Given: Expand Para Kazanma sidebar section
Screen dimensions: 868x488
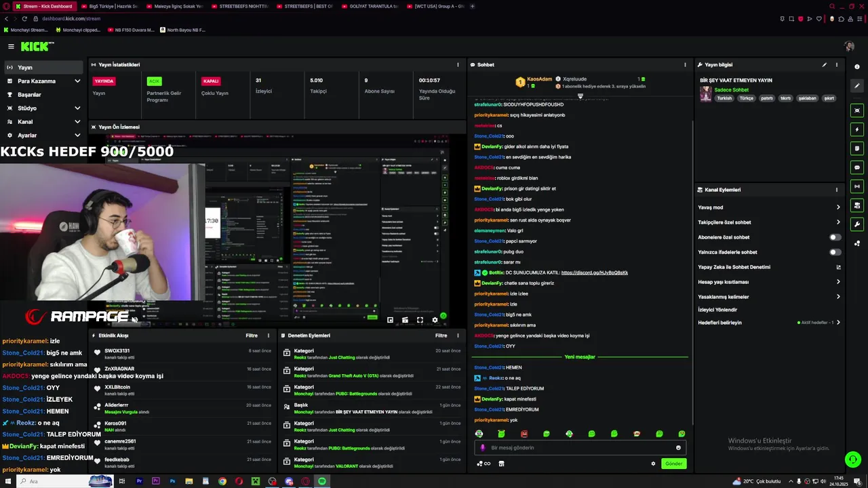Looking at the screenshot, I should pyautogui.click(x=77, y=81).
